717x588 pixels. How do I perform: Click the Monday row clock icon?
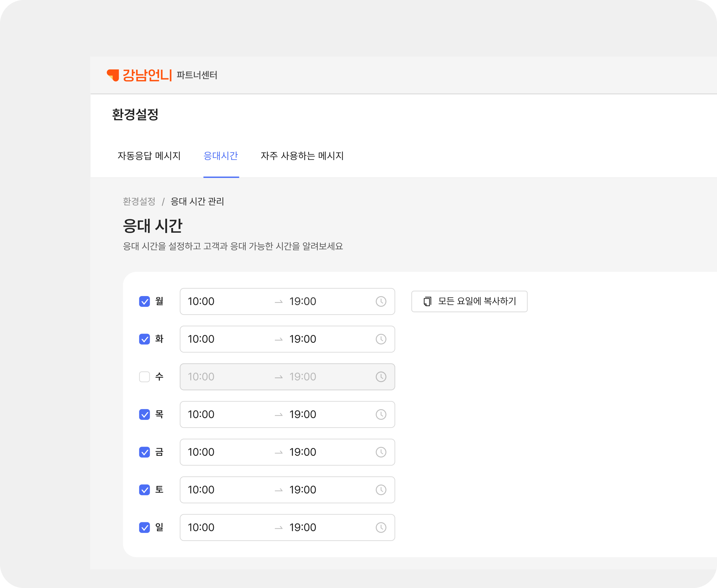pos(381,301)
